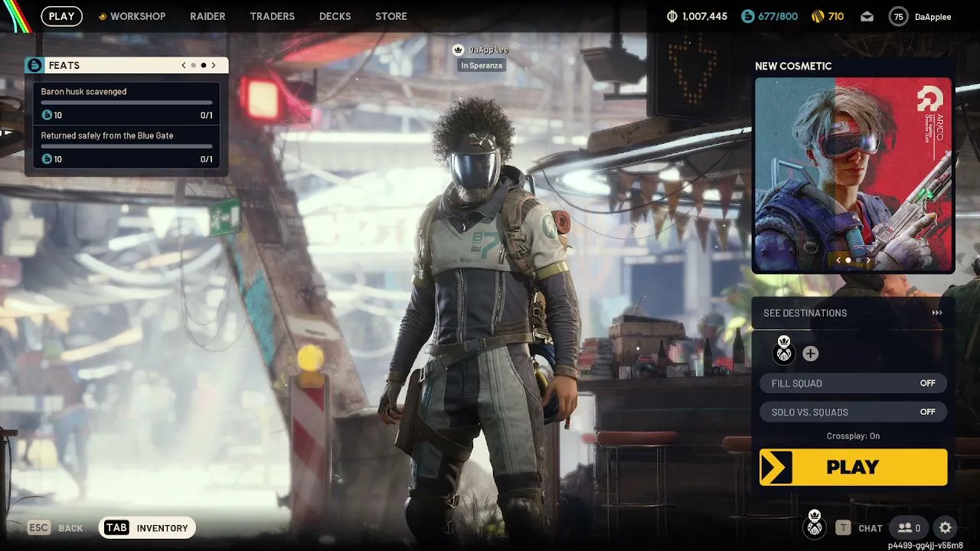The width and height of the screenshot is (980, 551).
Task: Open the Traders tab
Action: pyautogui.click(x=272, y=16)
